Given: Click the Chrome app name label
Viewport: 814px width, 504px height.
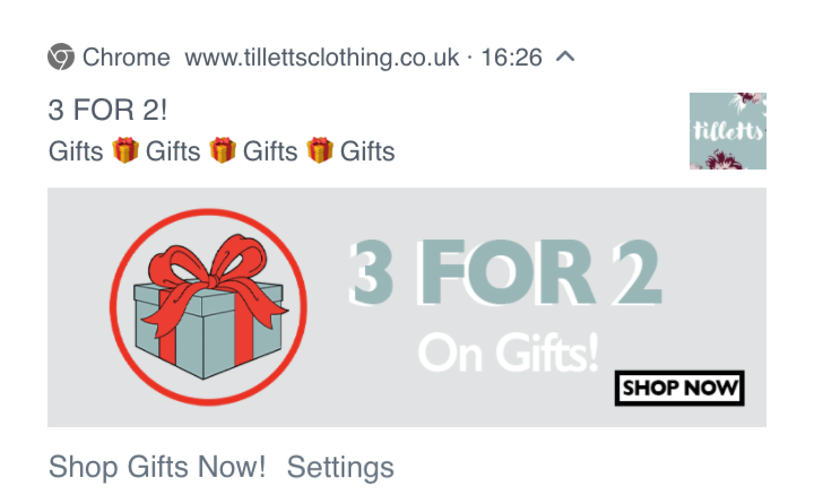Looking at the screenshot, I should [x=126, y=57].
